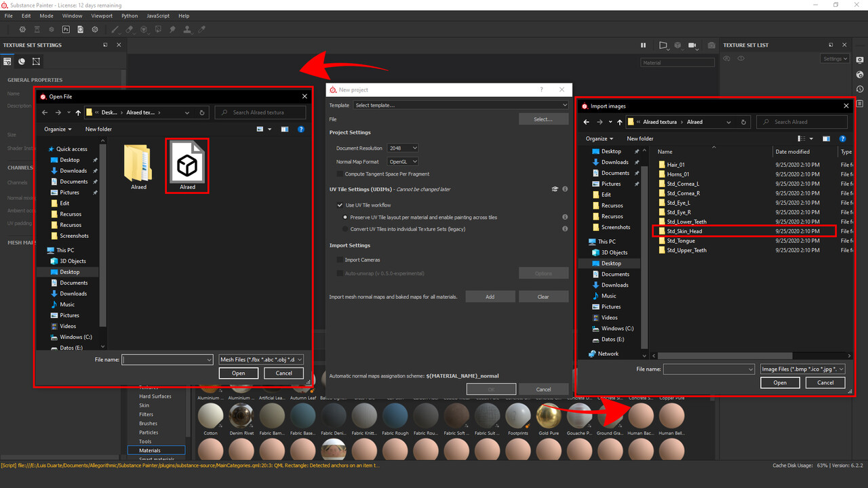Screen dimensions: 868x488
Task: Enable Import Cameras checkbox
Action: click(x=340, y=260)
